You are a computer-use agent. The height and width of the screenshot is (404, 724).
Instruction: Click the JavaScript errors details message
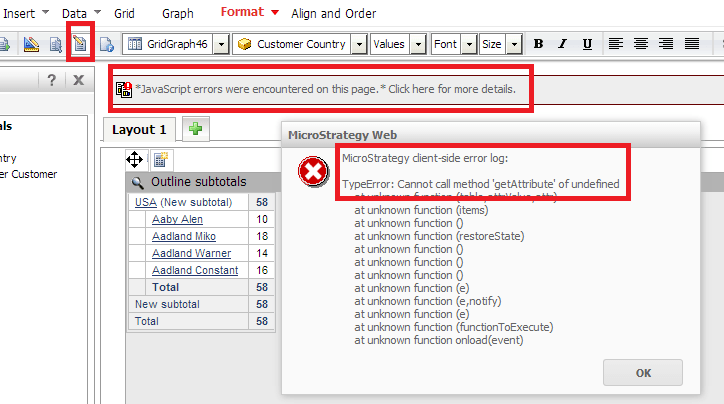point(326,89)
